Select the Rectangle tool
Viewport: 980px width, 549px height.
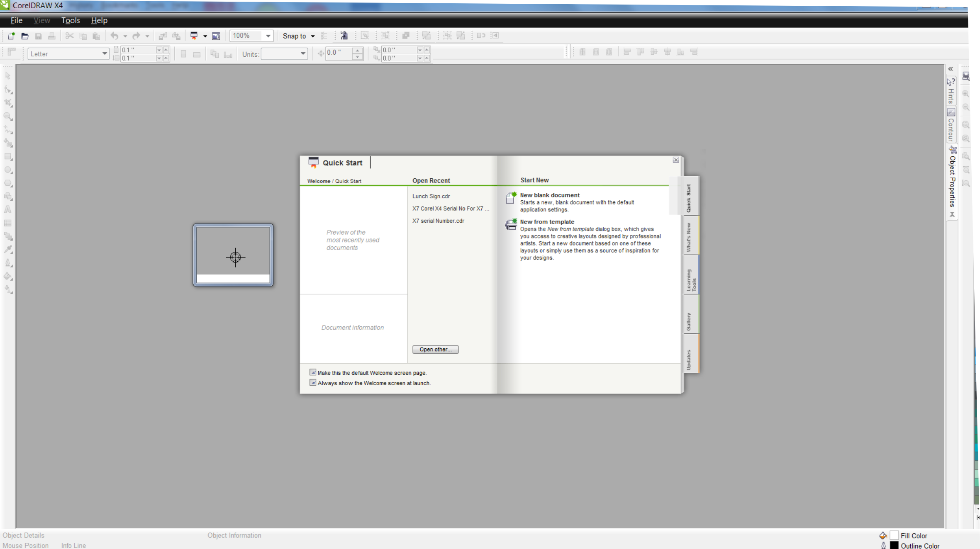8,157
